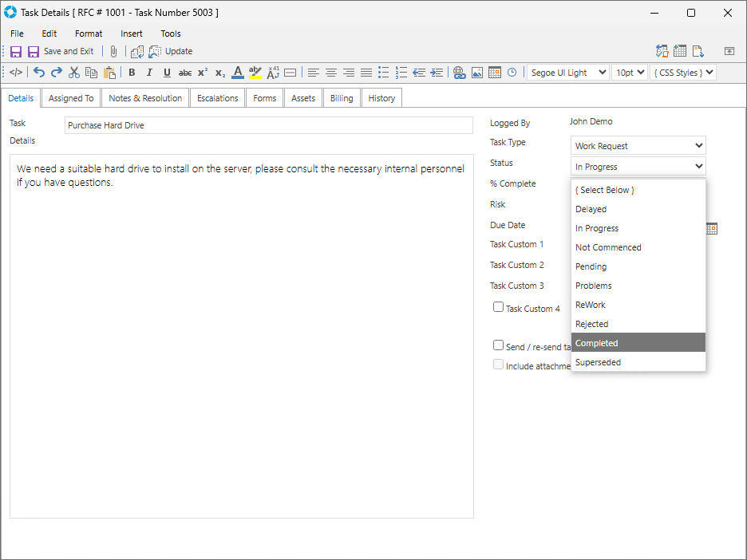Click the Undo arrow icon

point(39,73)
